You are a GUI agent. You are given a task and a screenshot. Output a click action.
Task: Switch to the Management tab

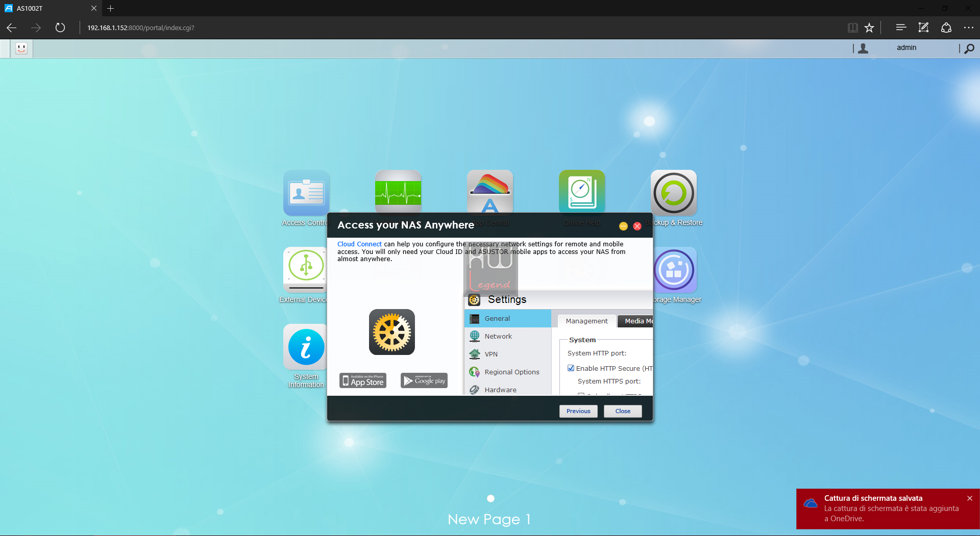coord(586,321)
